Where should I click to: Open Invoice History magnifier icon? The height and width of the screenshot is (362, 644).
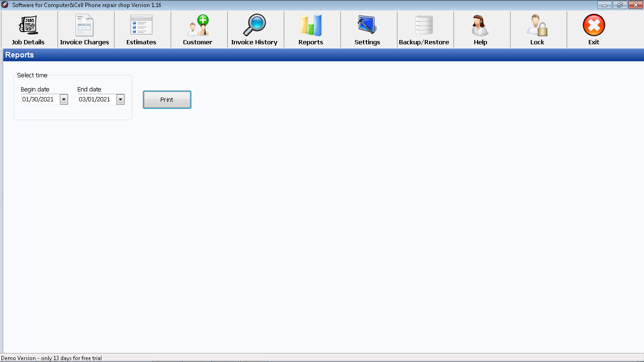point(254,25)
